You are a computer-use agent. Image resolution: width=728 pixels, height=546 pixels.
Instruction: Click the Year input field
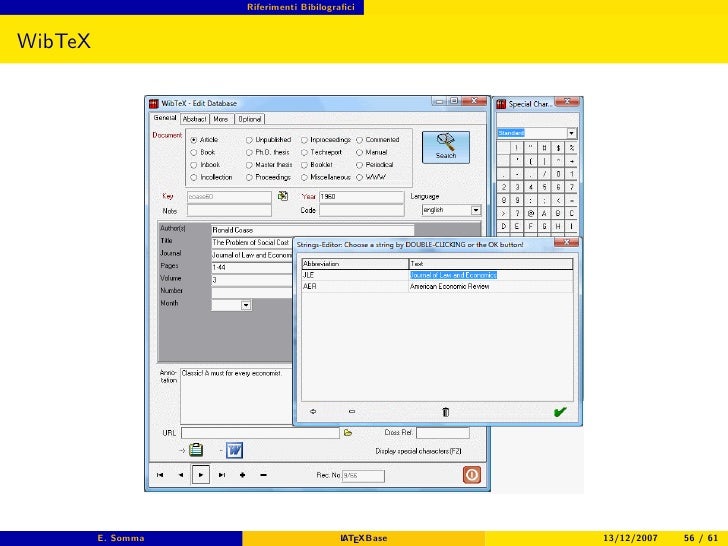click(x=361, y=197)
